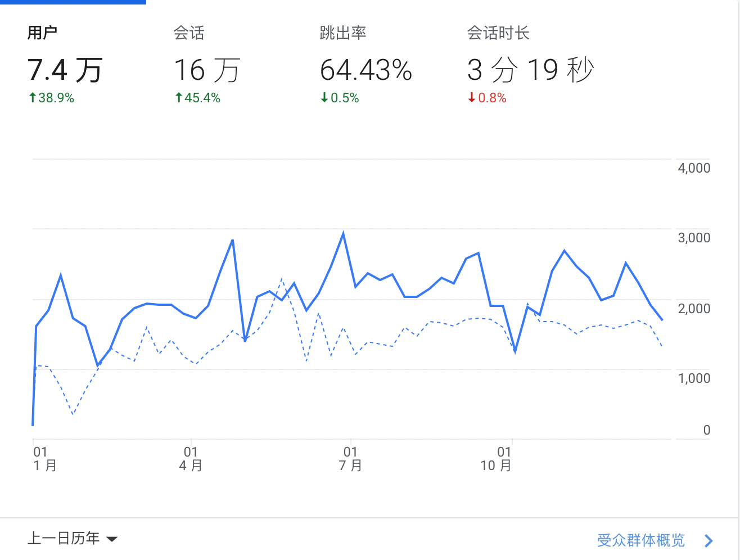This screenshot has height=560, width=740.
Task: Click the 01 4 月 axis date label
Action: tap(191, 459)
